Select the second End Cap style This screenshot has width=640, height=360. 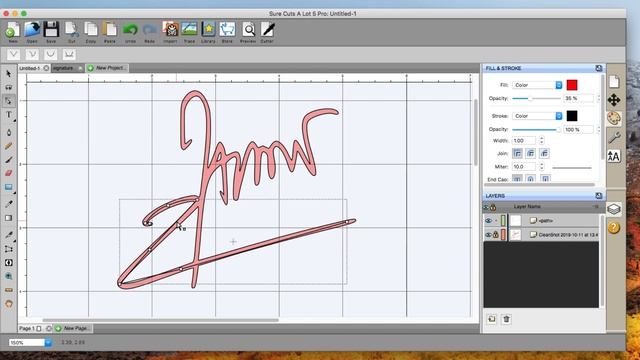pyautogui.click(x=531, y=179)
